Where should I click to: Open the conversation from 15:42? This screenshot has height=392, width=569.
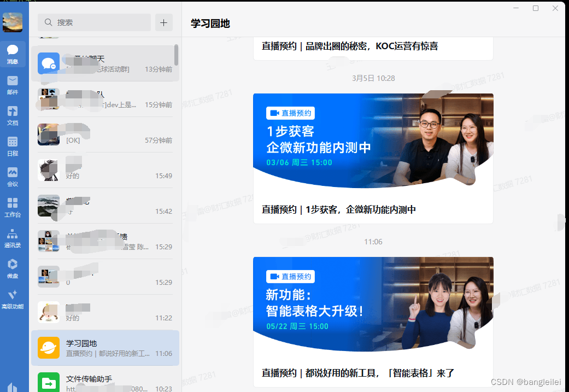105,206
